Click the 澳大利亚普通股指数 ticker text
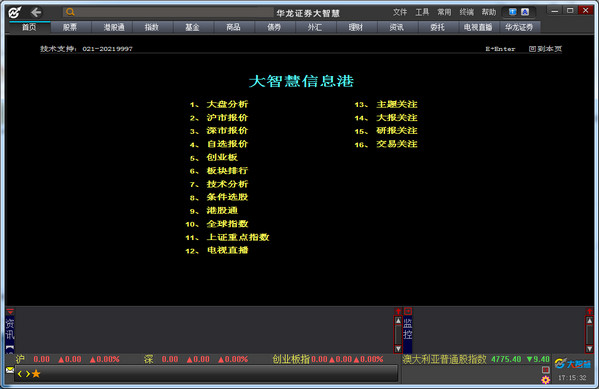The width and height of the screenshot is (599, 389). (445, 359)
